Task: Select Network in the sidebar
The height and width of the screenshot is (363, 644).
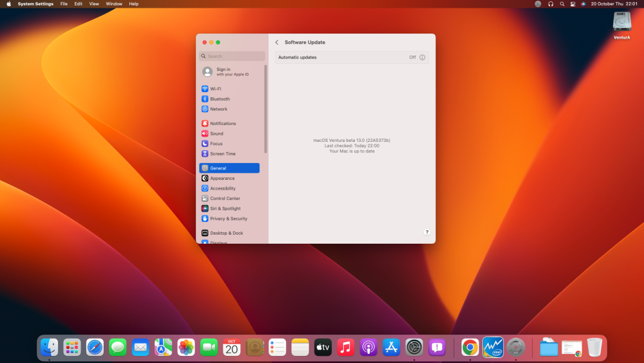Action: click(229, 109)
